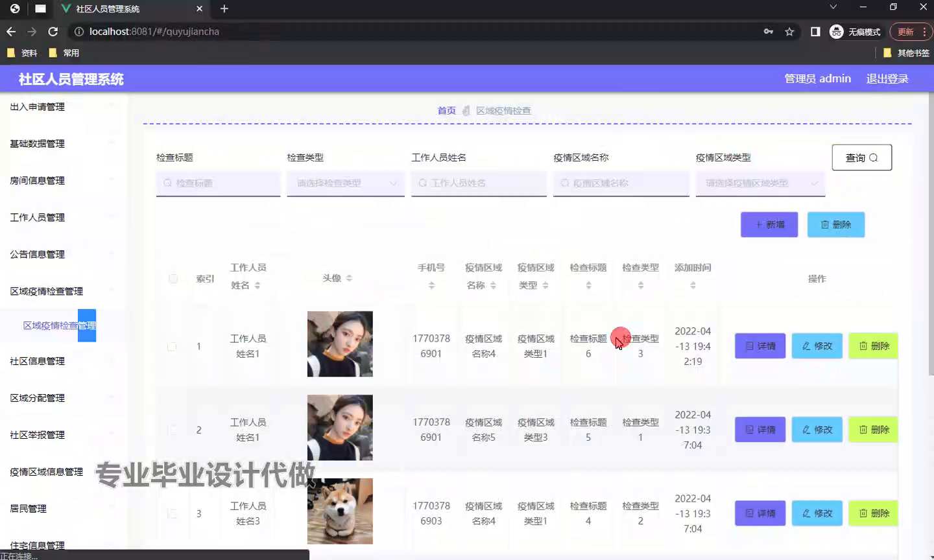
Task: Focus the 检查标题 search input
Action: [x=218, y=183]
